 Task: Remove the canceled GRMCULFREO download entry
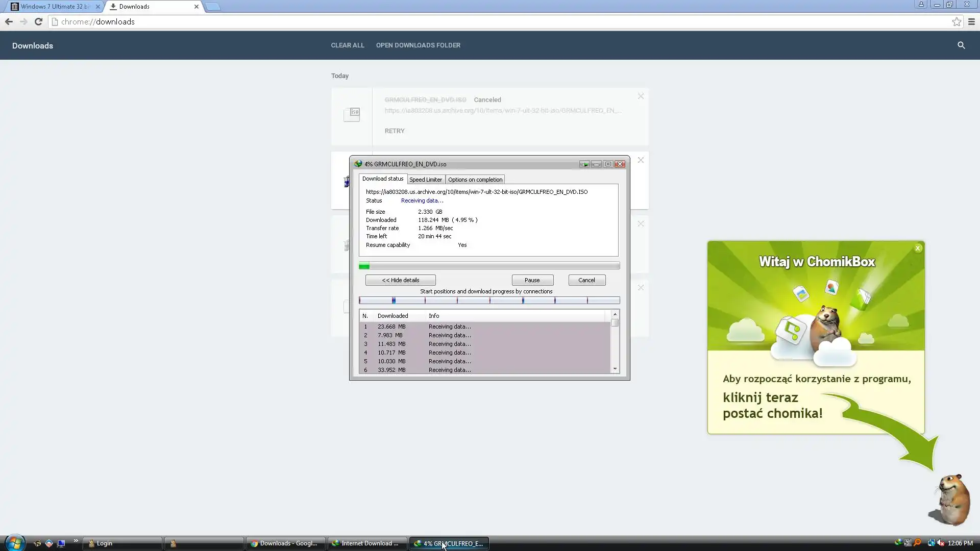pyautogui.click(x=641, y=96)
